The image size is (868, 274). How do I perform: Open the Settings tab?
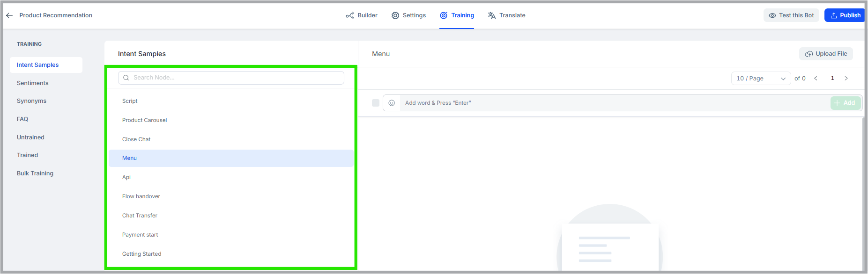coord(409,15)
